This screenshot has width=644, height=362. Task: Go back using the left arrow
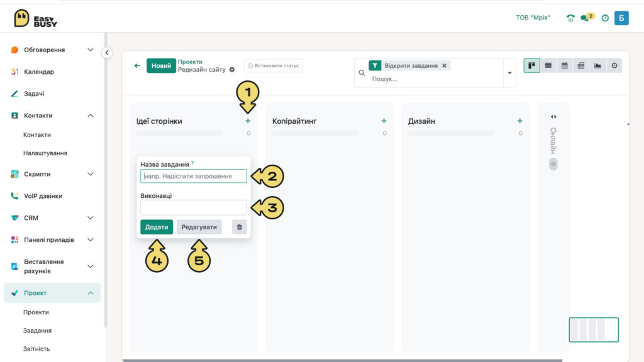coord(137,65)
